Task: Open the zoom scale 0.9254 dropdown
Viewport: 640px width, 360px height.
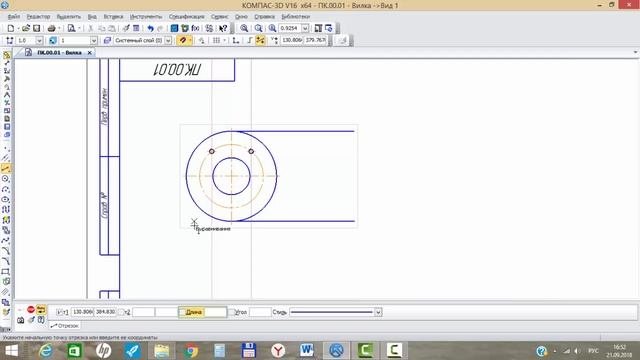Action: pyautogui.click(x=305, y=28)
